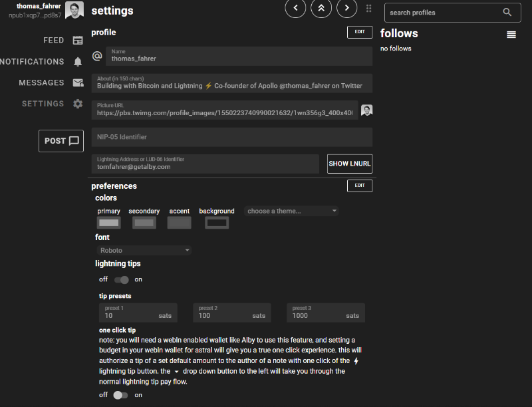The width and height of the screenshot is (532, 407).
Task: Toggle the lightning tips switch
Action: (121, 280)
